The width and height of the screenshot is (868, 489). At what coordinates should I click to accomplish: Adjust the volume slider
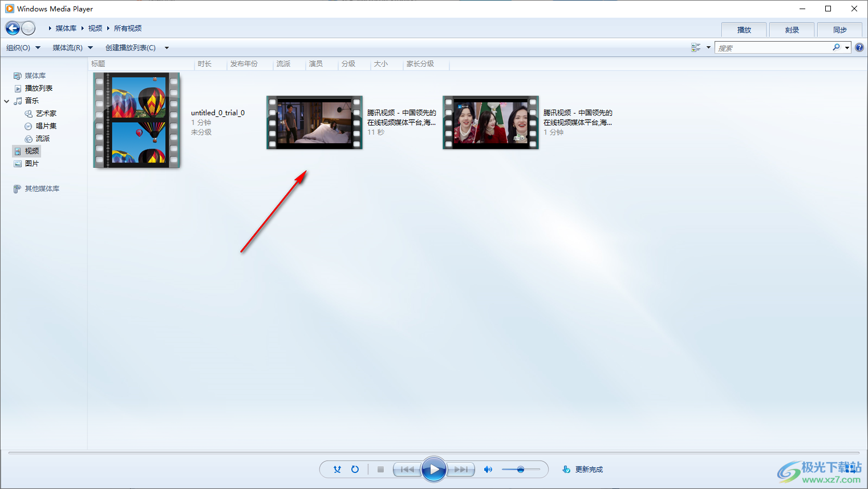click(521, 470)
